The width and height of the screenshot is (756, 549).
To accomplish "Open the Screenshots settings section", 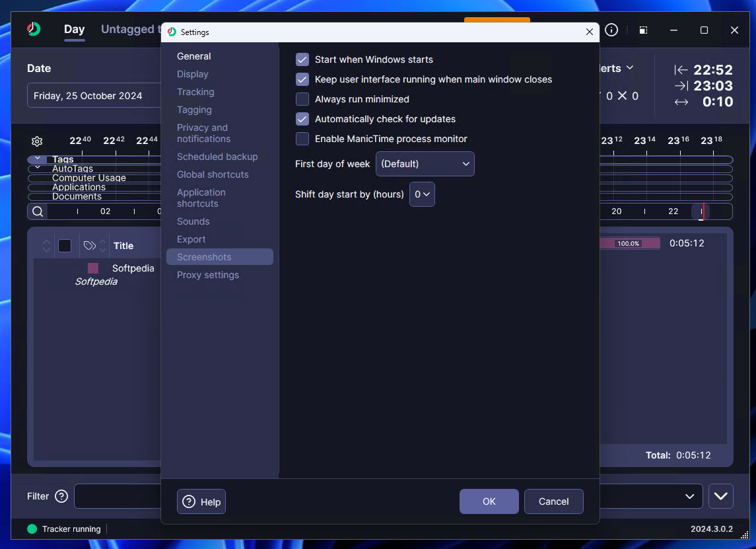I will tap(204, 257).
